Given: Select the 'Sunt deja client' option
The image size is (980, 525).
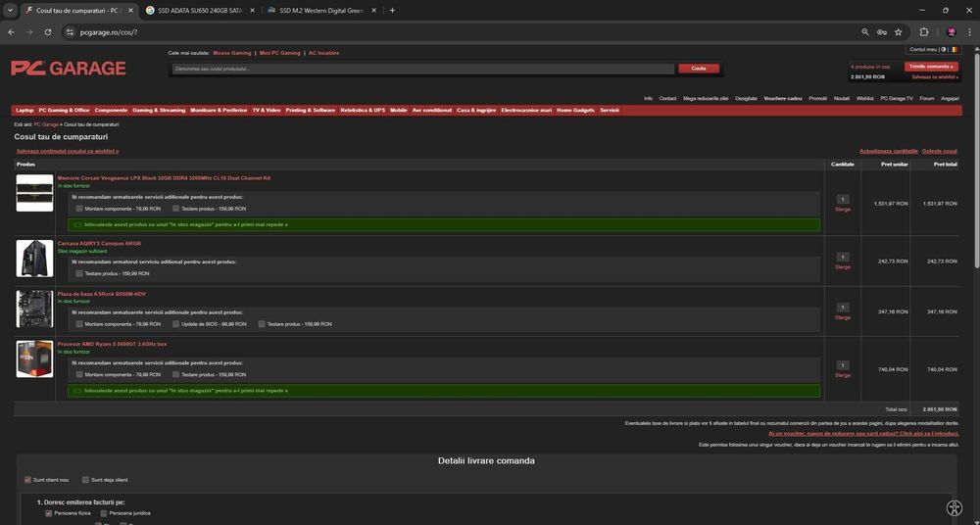Looking at the screenshot, I should point(85,480).
